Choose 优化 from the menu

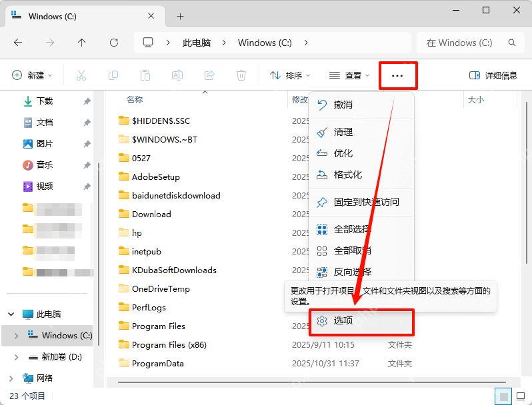[361, 153]
